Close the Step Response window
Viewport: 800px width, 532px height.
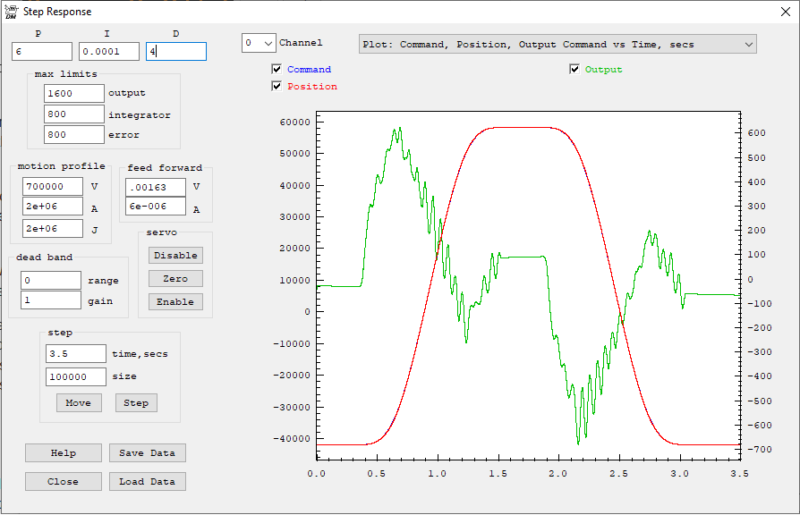coord(787,13)
